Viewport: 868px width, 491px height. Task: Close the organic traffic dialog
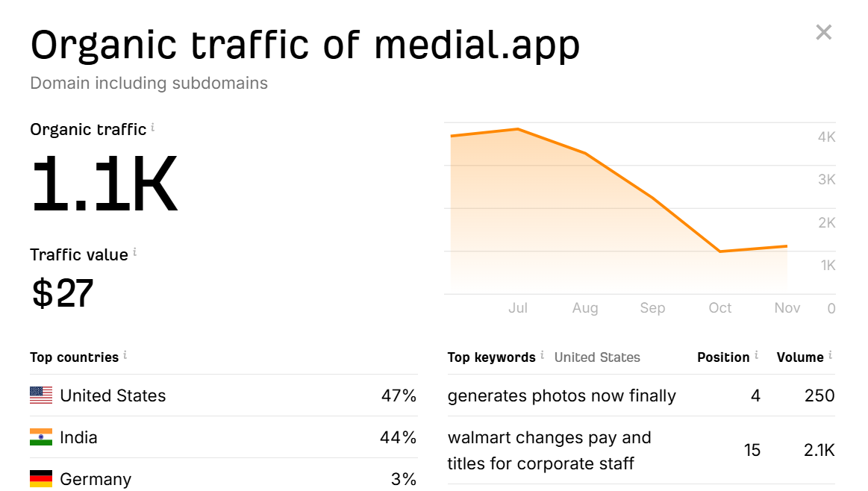point(823,32)
